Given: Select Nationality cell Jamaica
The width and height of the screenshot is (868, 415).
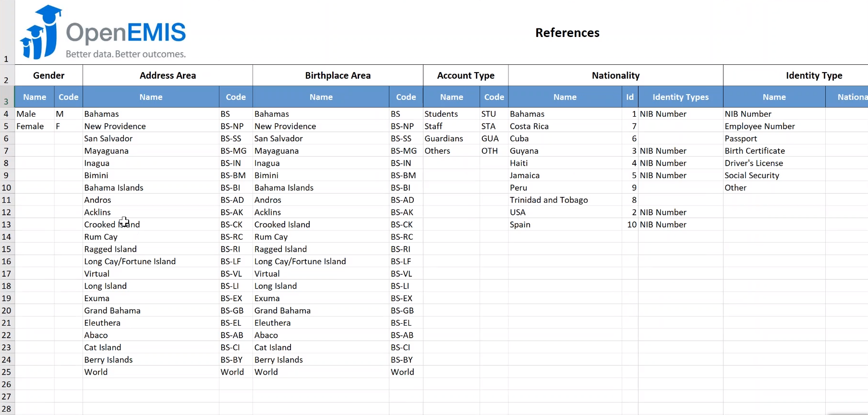Looking at the screenshot, I should 565,175.
